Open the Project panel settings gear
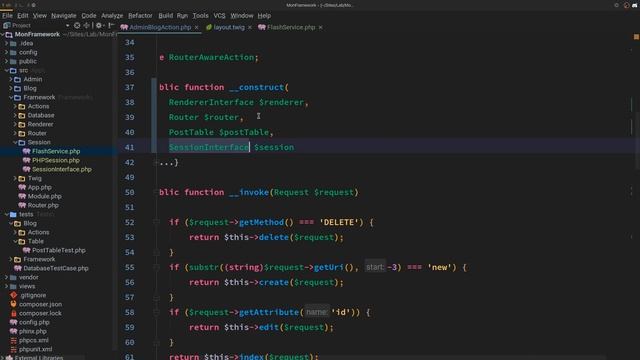640x360 pixels. pyautogui.click(x=99, y=25)
